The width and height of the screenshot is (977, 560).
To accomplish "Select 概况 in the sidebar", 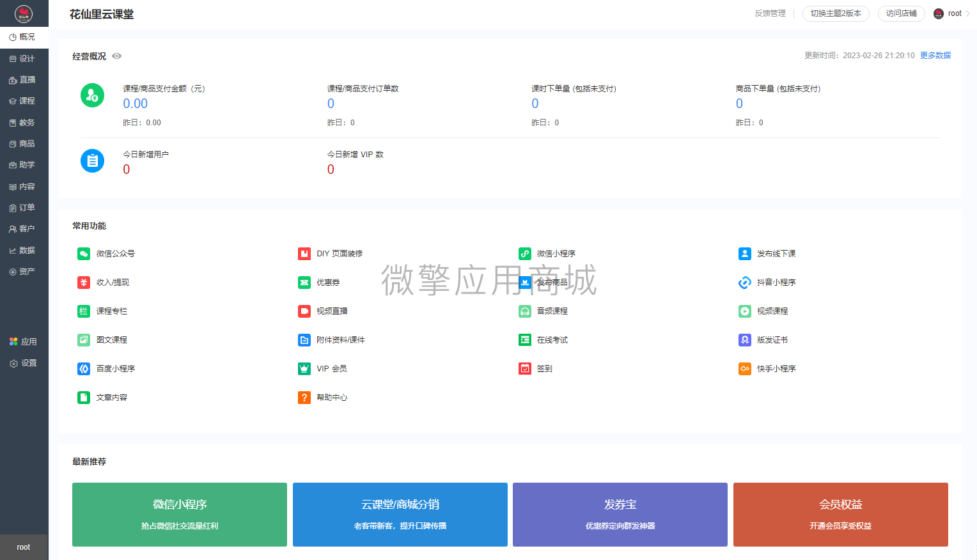I will (x=24, y=37).
